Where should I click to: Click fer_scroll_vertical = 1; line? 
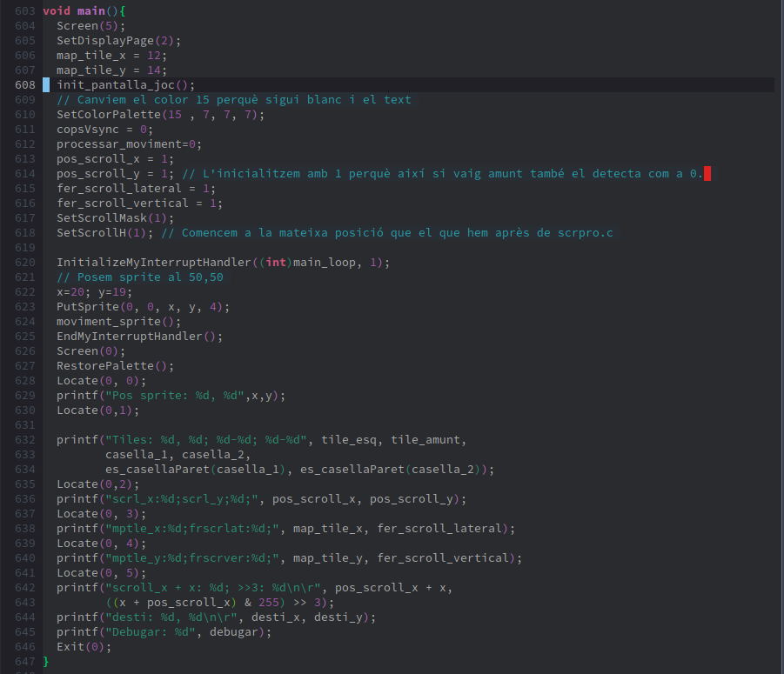click(139, 204)
